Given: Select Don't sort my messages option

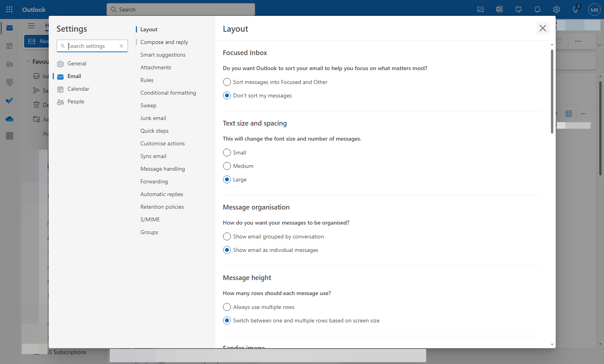Looking at the screenshot, I should (257, 95).
